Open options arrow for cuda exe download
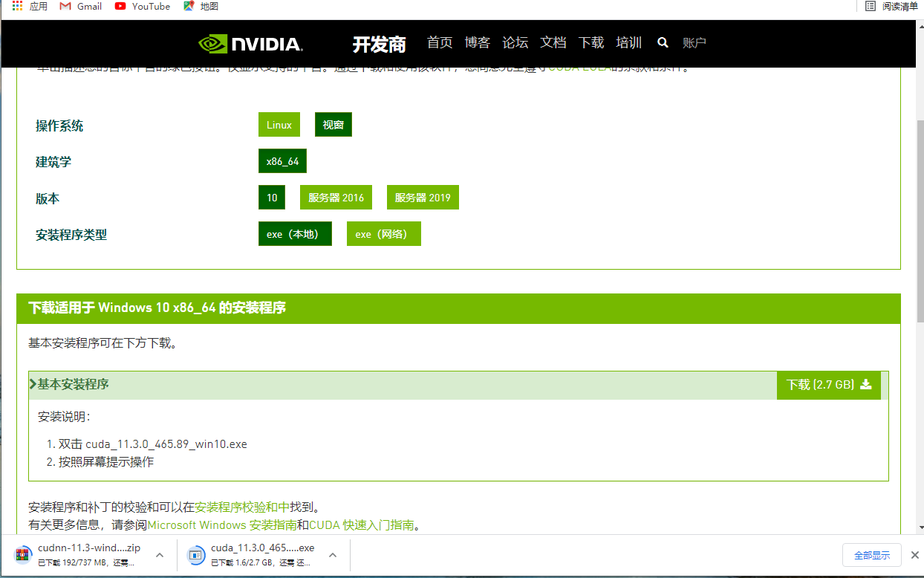 pyautogui.click(x=333, y=555)
